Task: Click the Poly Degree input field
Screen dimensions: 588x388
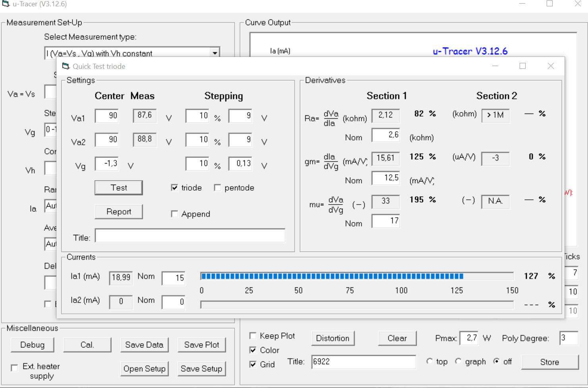Action: pos(569,338)
